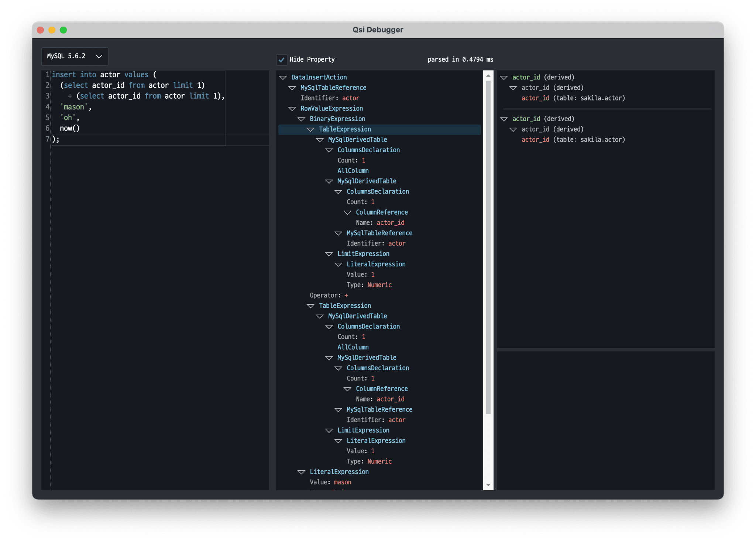Screen dimensions: 756x542
Task: Select the Operator: + tree entry
Action: pyautogui.click(x=329, y=295)
